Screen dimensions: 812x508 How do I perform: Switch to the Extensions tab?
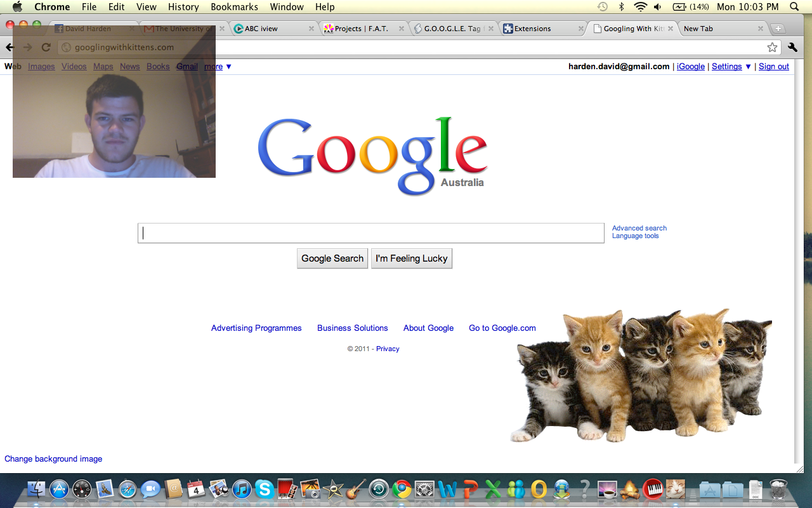pyautogui.click(x=543, y=29)
